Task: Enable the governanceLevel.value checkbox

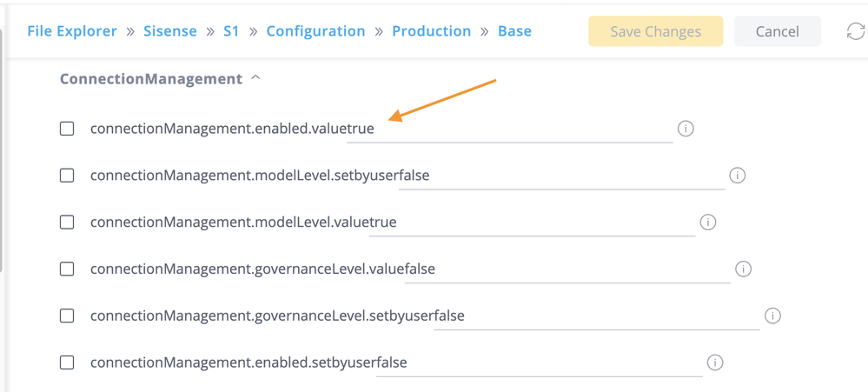Action: tap(67, 269)
